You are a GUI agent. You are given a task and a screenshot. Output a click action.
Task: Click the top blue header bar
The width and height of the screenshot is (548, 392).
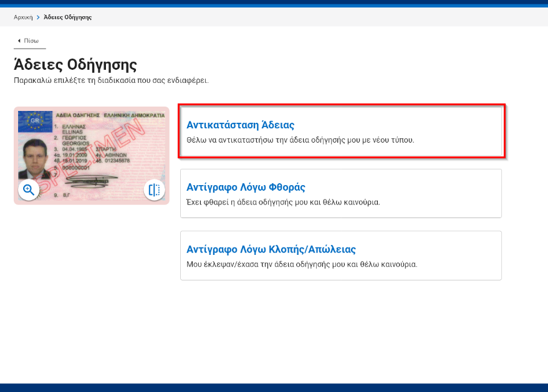coord(274,2)
